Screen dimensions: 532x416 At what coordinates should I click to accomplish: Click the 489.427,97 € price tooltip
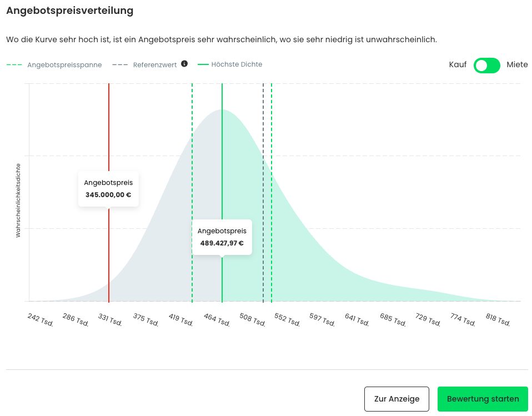[x=222, y=237]
